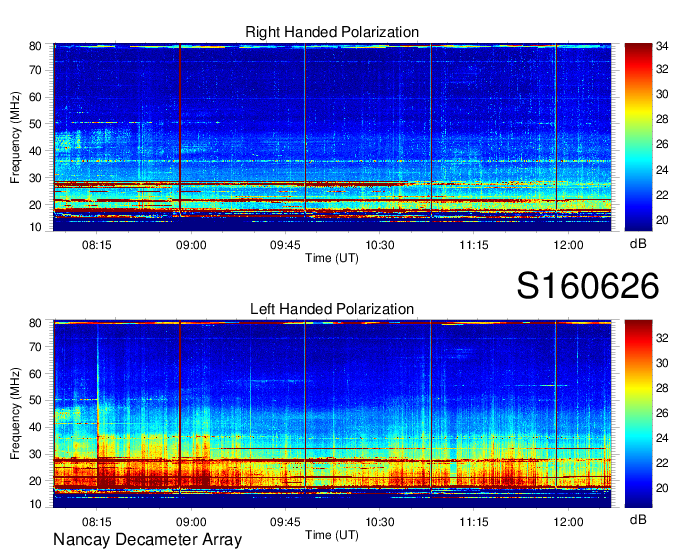Click Frequency (MHz) axis label of Right Handed plot

15,137
